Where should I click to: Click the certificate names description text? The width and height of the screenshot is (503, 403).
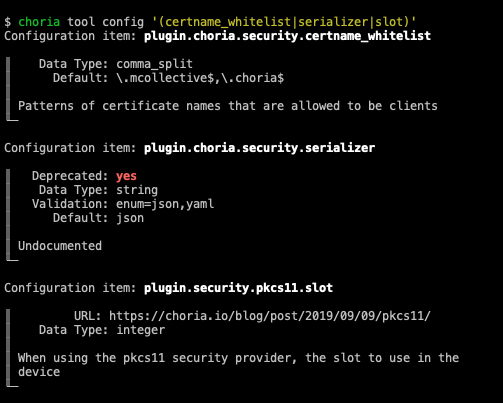click(x=228, y=106)
